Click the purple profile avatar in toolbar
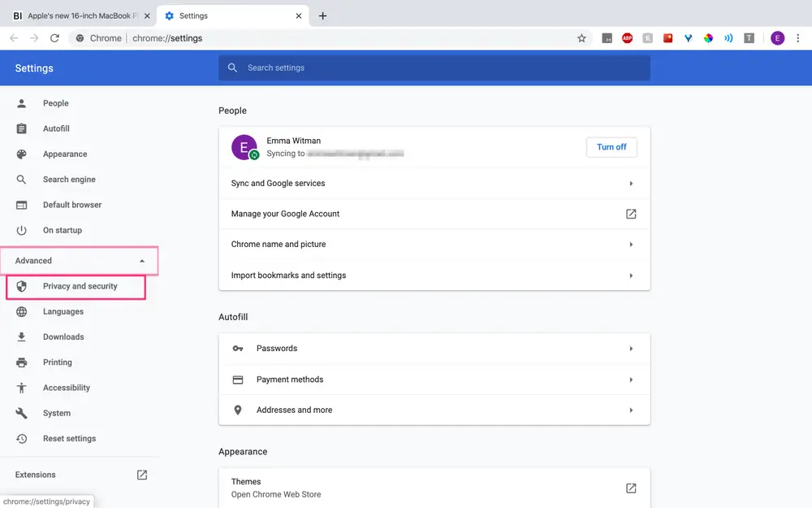812x508 pixels. coord(778,38)
